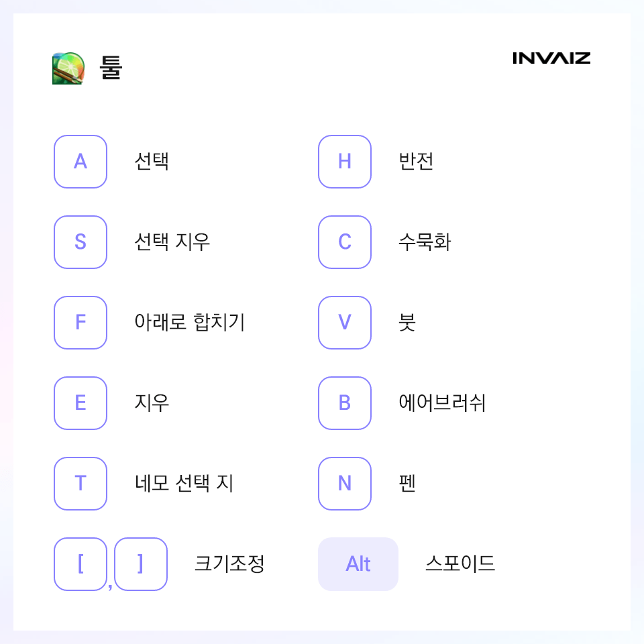Click the right bracket key
644x644 pixels.
click(x=141, y=564)
